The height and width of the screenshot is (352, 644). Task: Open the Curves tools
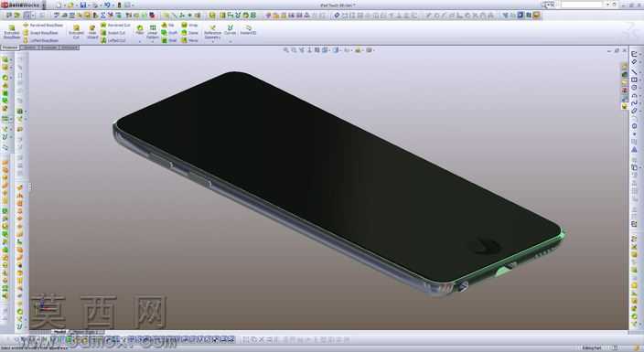coord(230,30)
